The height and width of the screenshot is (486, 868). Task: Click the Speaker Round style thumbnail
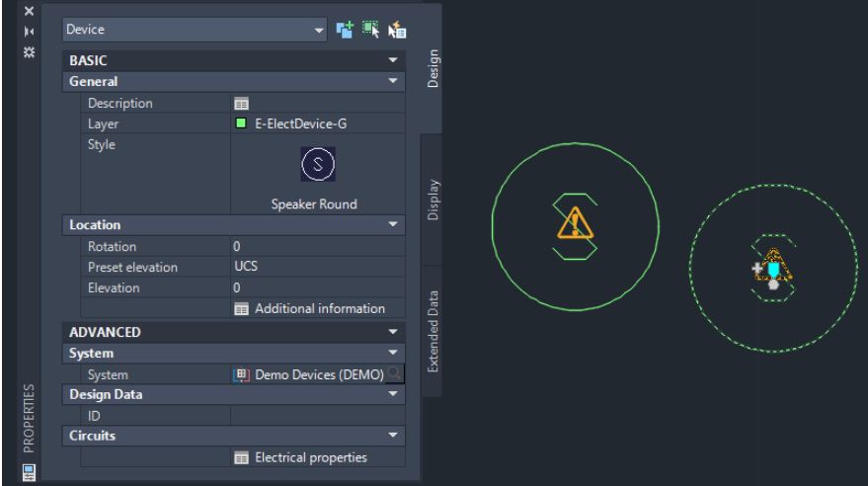coord(318,164)
